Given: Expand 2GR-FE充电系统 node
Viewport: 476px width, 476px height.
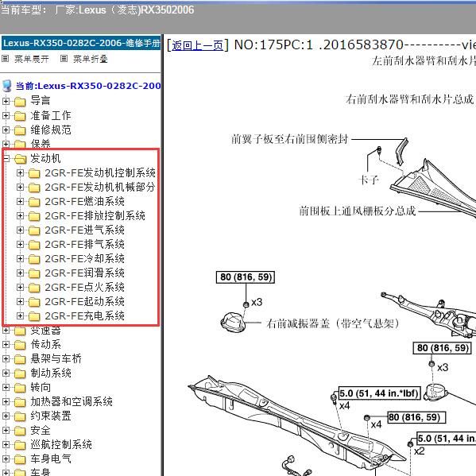Looking at the screenshot, I should point(20,315).
